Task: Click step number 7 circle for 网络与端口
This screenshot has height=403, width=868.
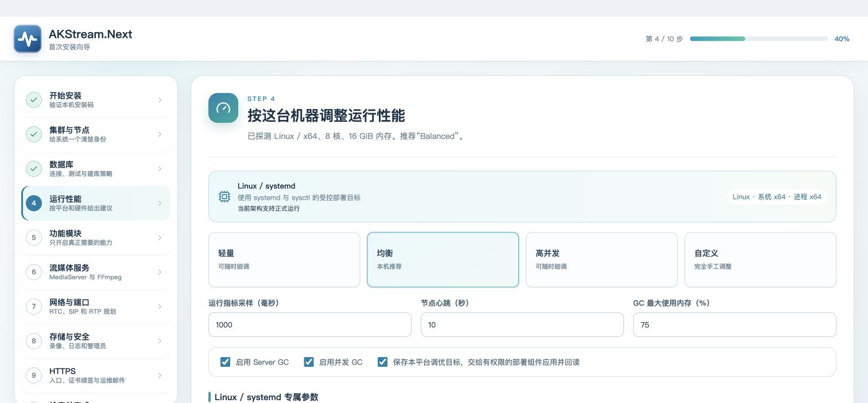Action: 34,307
